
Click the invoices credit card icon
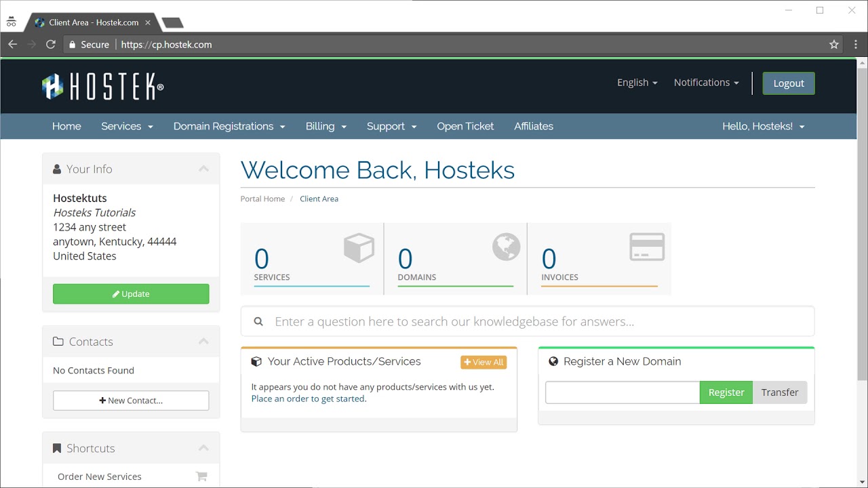647,247
